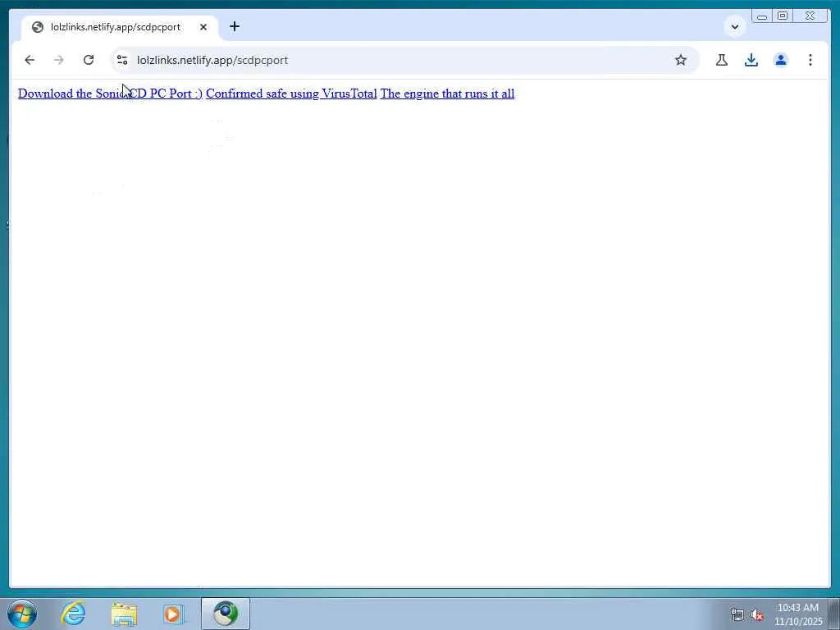This screenshot has width=840, height=630.
Task: Launch Windows Media Player from taskbar
Action: tap(173, 614)
